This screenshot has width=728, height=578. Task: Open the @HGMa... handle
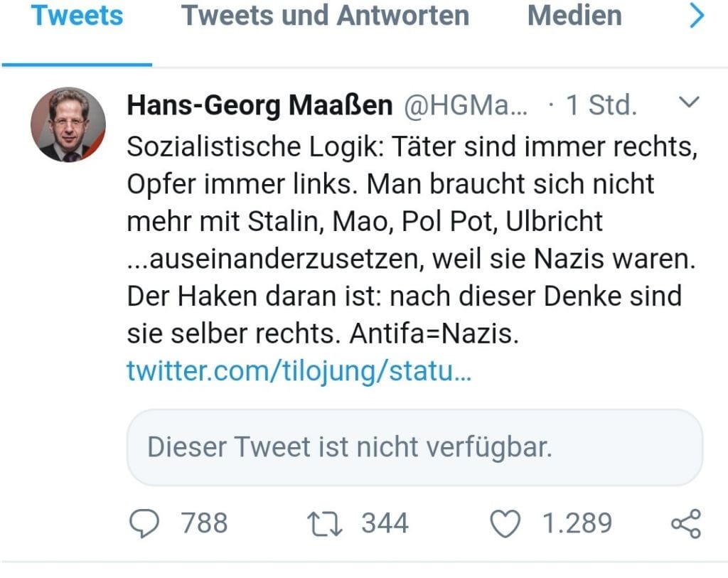(x=466, y=105)
